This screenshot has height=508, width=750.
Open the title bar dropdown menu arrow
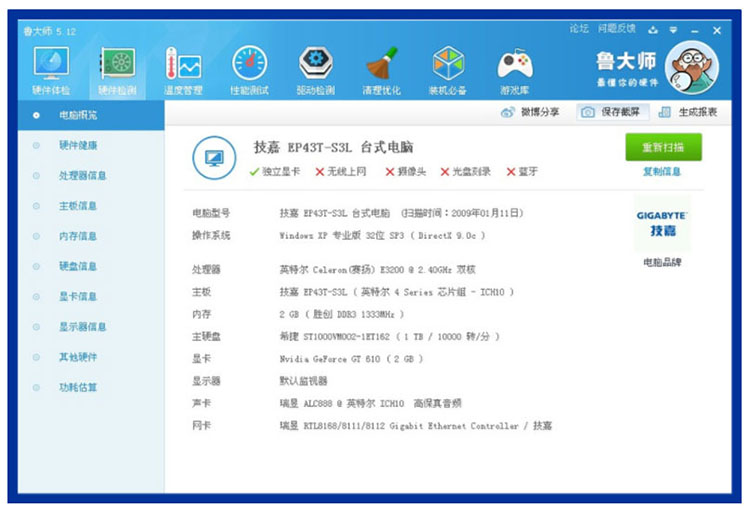(674, 30)
